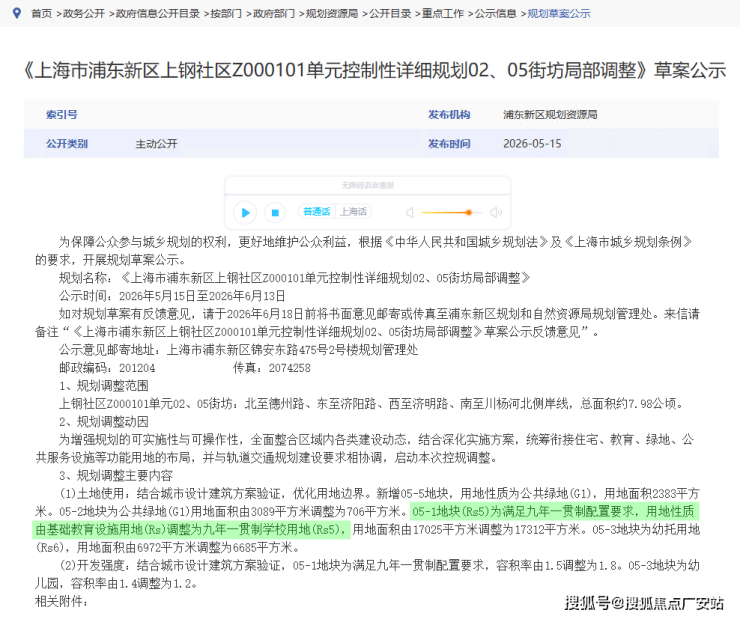740x619 pixels.
Task: Click heading 2、规划调整动因
Action: coord(103,421)
